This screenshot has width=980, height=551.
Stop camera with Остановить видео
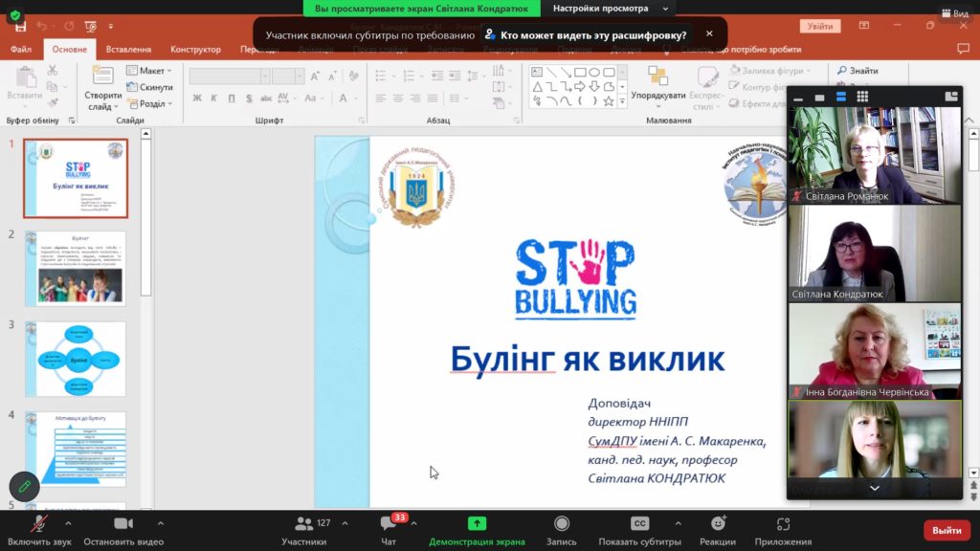[x=123, y=531]
